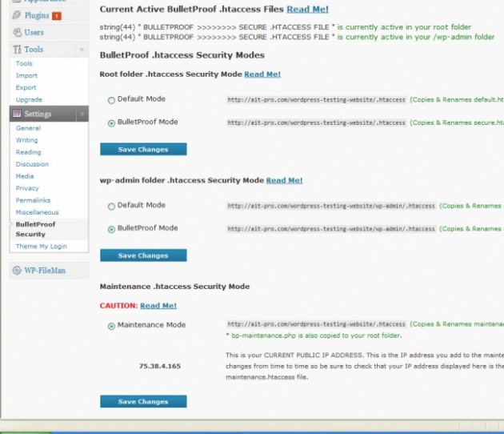Click the Tools wrench icon
The image size is (504, 434).
click(17, 49)
